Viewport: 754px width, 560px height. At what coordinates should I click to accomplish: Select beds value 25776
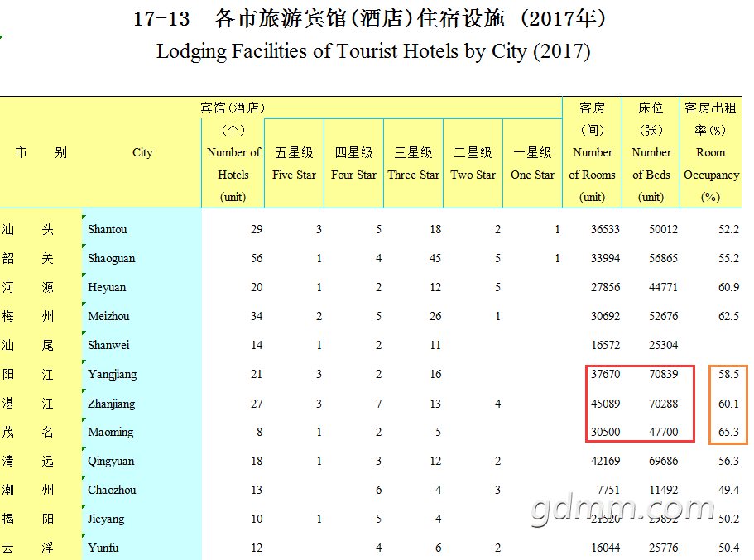click(x=664, y=547)
